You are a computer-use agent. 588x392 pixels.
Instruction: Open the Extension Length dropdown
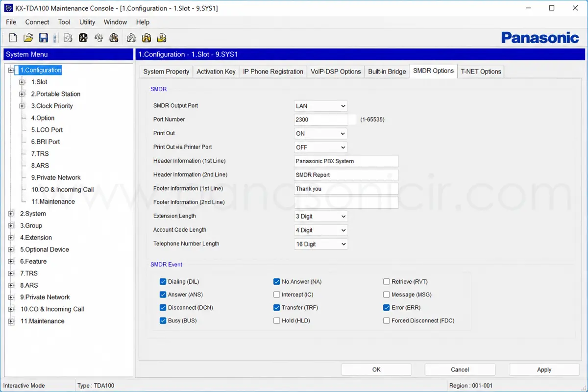tap(320, 216)
